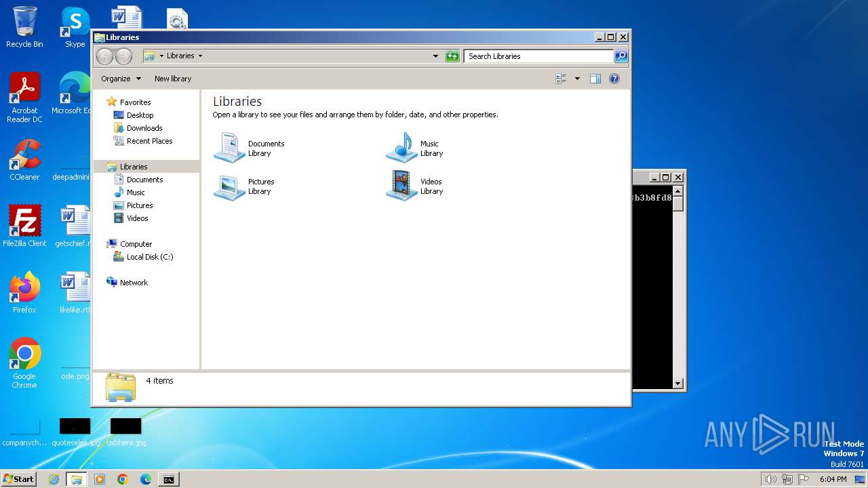
Task: Click Libraries in address bar
Action: click(x=180, y=56)
